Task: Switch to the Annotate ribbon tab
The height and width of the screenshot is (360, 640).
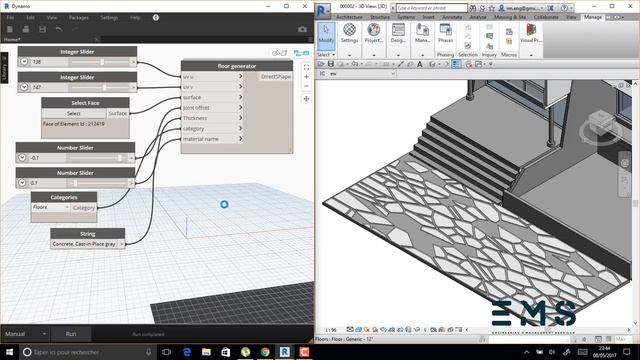Action: tap(452, 17)
